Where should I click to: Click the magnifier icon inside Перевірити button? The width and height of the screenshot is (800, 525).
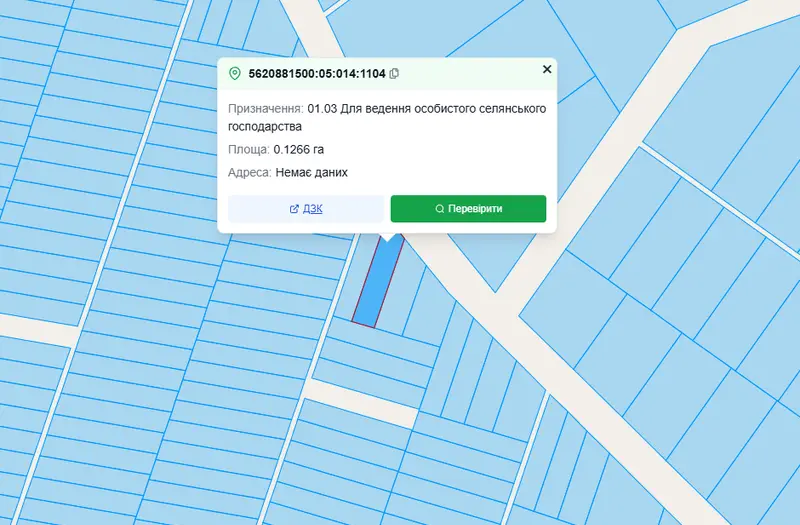coord(439,209)
